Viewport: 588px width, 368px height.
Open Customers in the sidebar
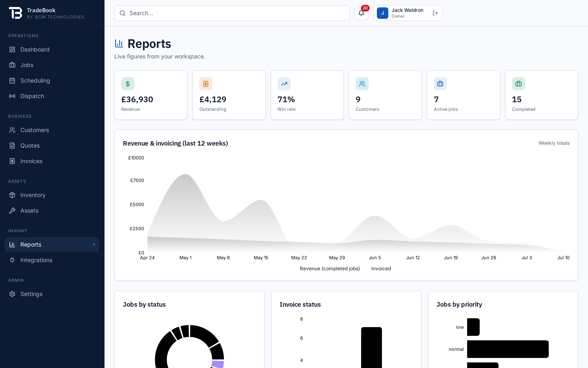[x=52, y=130]
